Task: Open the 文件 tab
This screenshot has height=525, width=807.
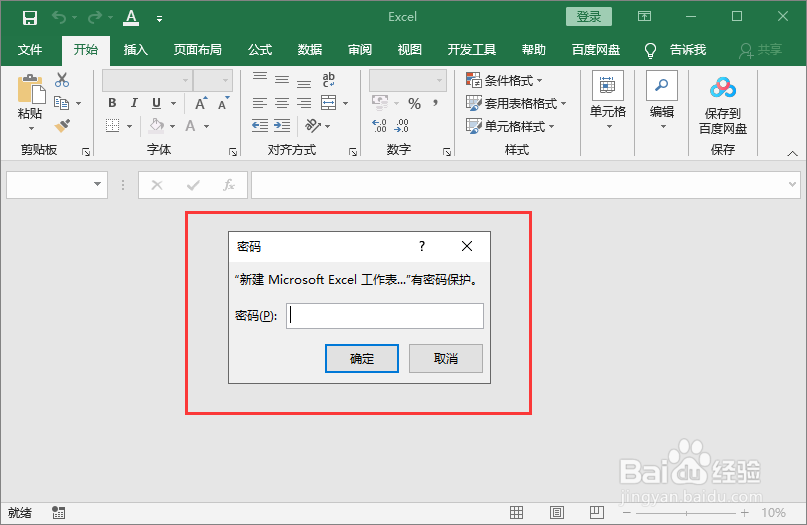Action: (x=30, y=49)
